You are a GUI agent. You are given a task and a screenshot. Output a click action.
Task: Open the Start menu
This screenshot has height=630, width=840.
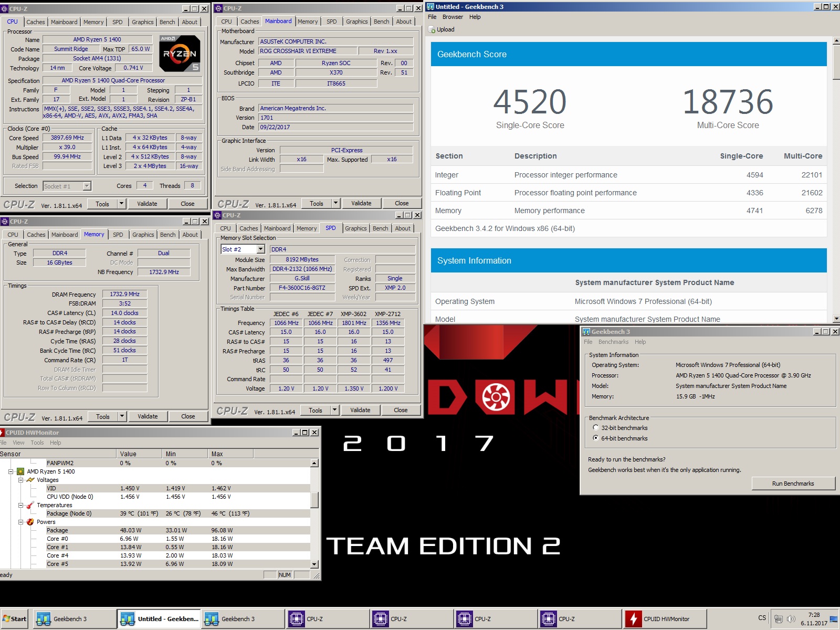tap(15, 619)
